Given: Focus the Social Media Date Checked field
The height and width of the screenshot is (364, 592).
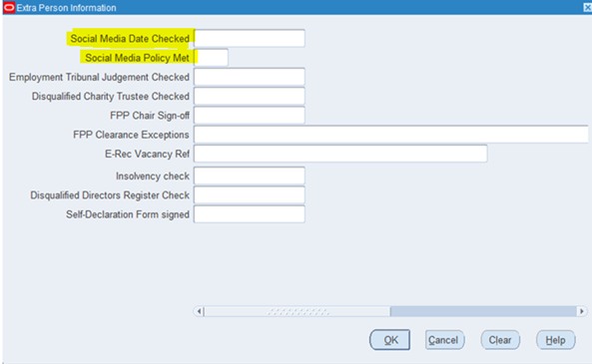Looking at the screenshot, I should tap(250, 39).
